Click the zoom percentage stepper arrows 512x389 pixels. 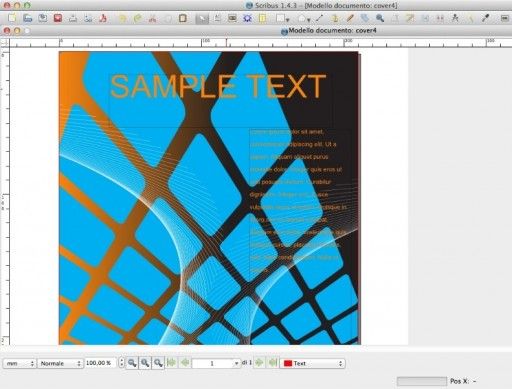click(x=122, y=363)
